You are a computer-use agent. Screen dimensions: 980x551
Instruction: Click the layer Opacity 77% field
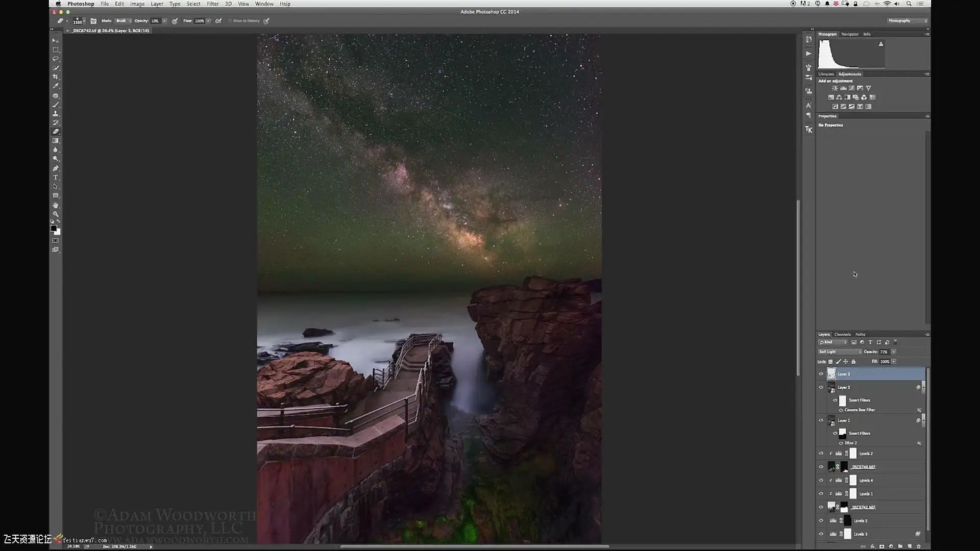tap(884, 352)
